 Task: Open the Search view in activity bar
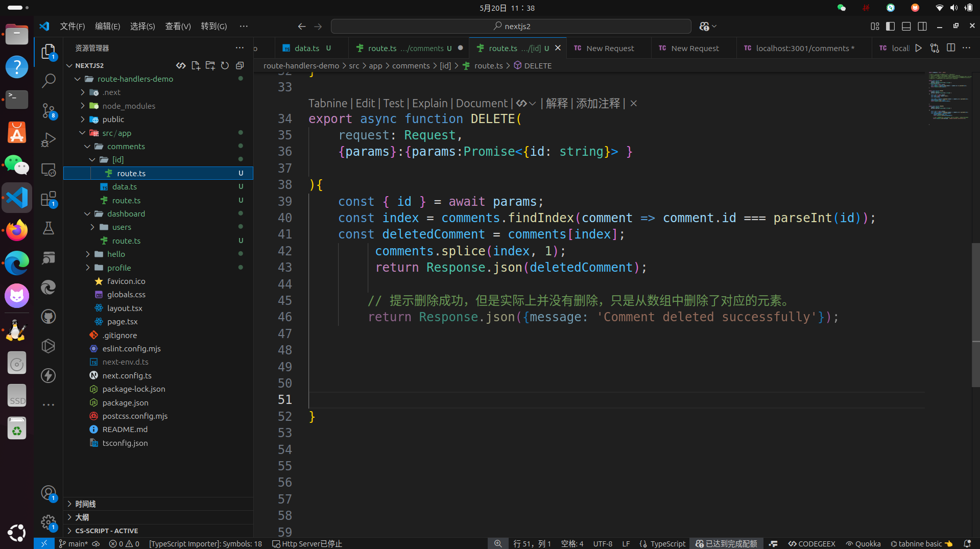click(x=49, y=81)
